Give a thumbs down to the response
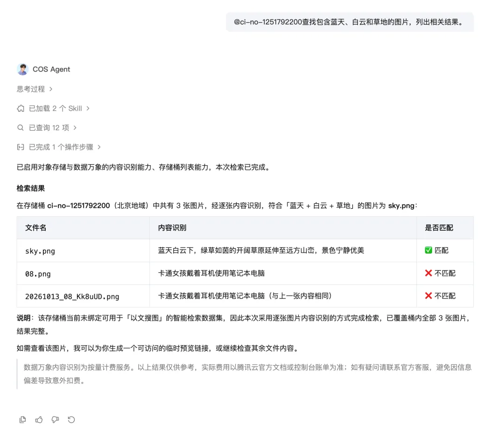Viewport: 504px width, 439px height. click(x=55, y=419)
